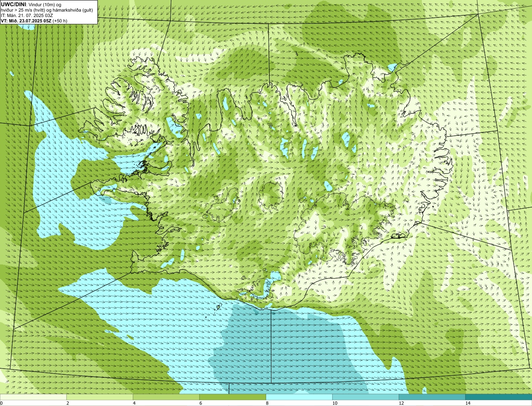
Task: Click the scale label "14"
Action: point(468,403)
